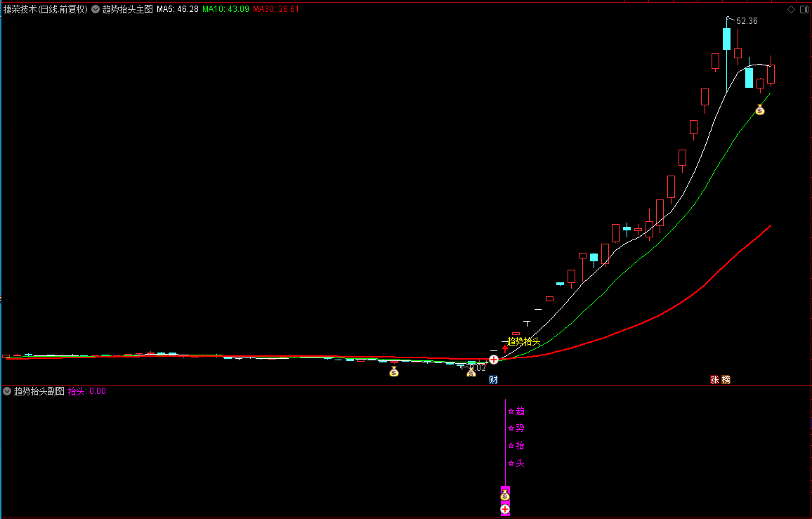Click the ☆势 label in sub-chart
812x519 pixels.
(x=516, y=428)
